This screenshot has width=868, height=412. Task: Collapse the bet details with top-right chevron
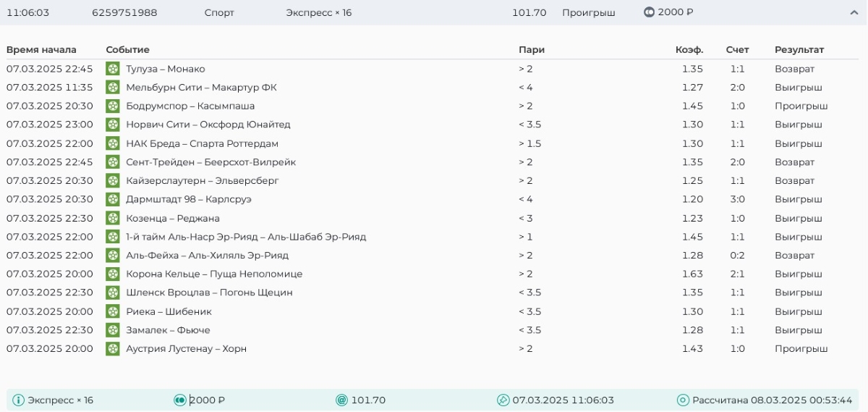(x=854, y=12)
